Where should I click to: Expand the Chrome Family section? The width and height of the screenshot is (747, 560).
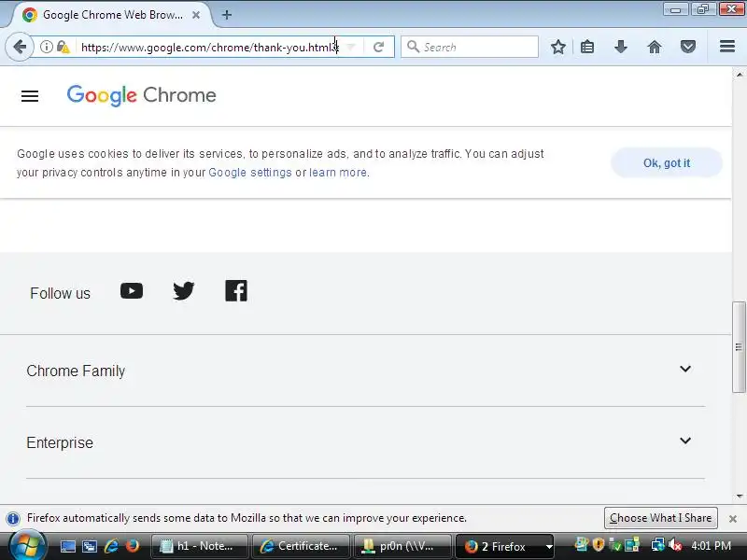click(365, 371)
